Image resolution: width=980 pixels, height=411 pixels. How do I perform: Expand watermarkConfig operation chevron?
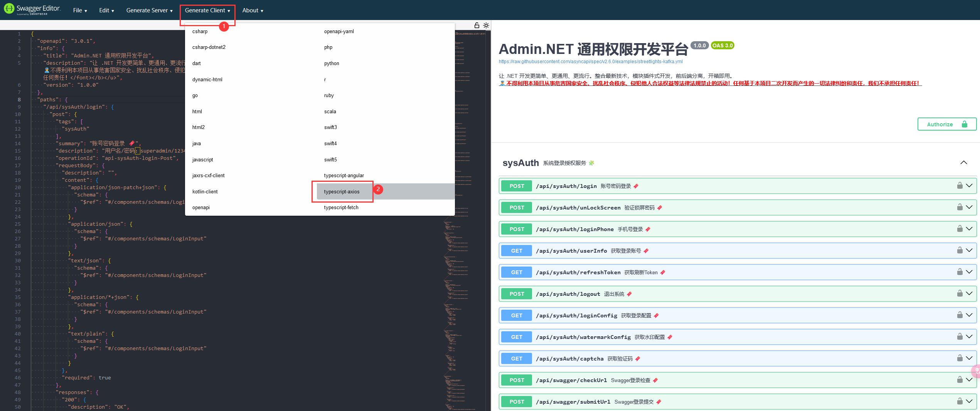coord(969,337)
